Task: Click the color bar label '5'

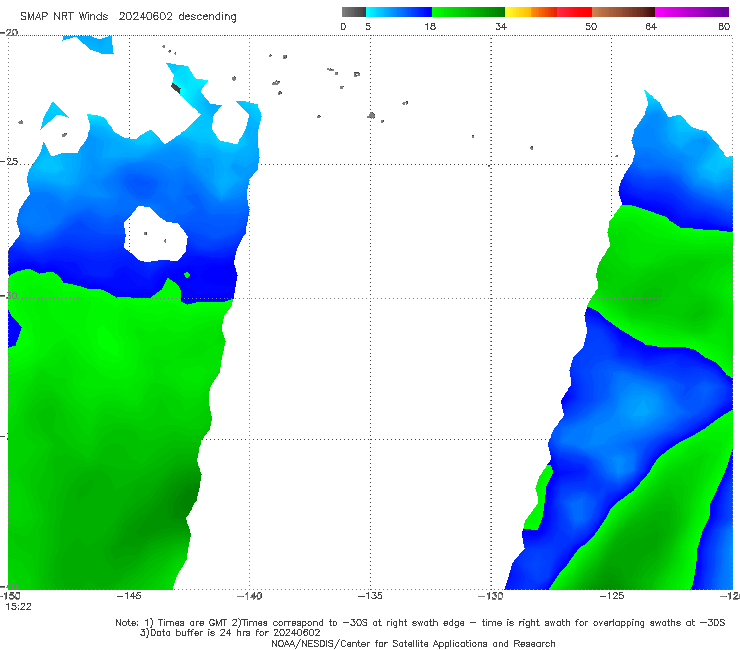Action: tap(368, 26)
